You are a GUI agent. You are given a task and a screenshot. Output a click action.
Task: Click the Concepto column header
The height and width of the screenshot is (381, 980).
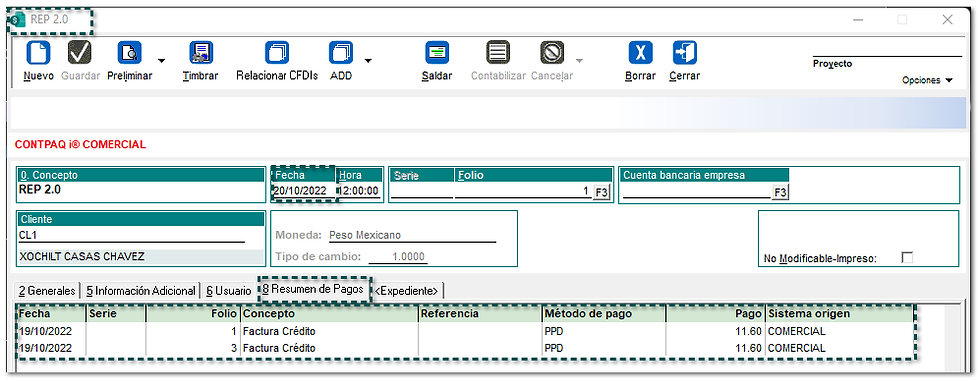tap(329, 314)
